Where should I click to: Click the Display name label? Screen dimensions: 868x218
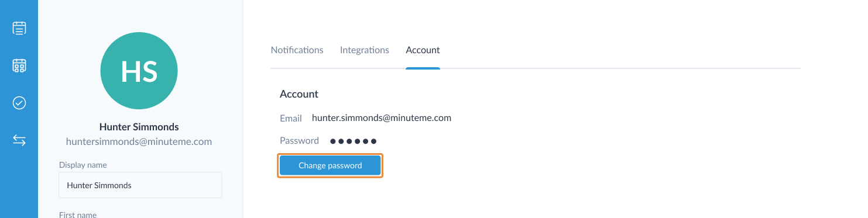83,165
